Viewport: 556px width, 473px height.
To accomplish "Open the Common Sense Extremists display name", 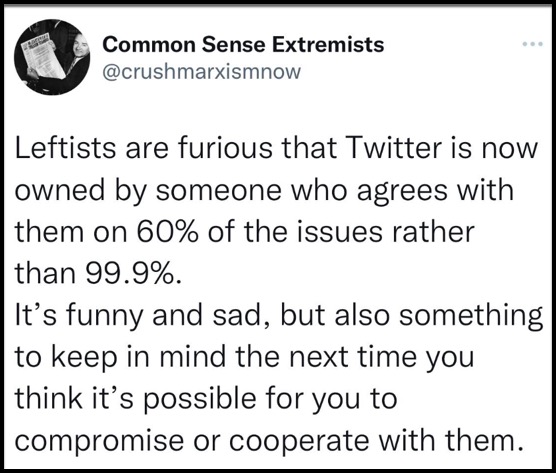I will [x=243, y=45].
